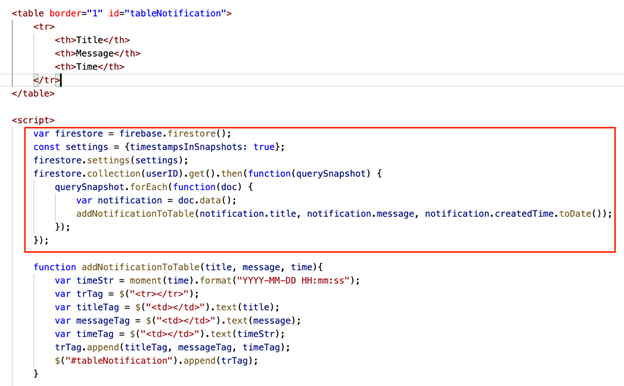
Task: Click the 'function addNotificationToTable' declaration line
Action: click(x=178, y=267)
